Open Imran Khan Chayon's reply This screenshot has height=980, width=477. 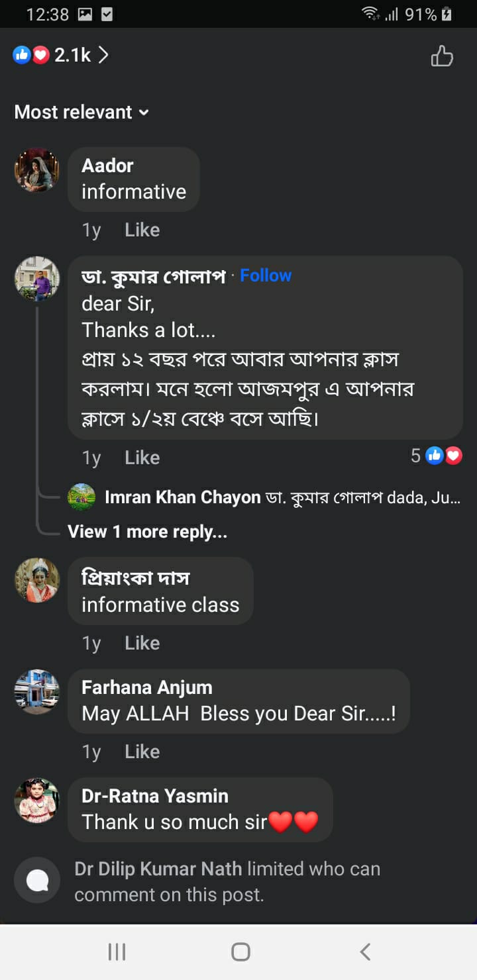point(265,497)
